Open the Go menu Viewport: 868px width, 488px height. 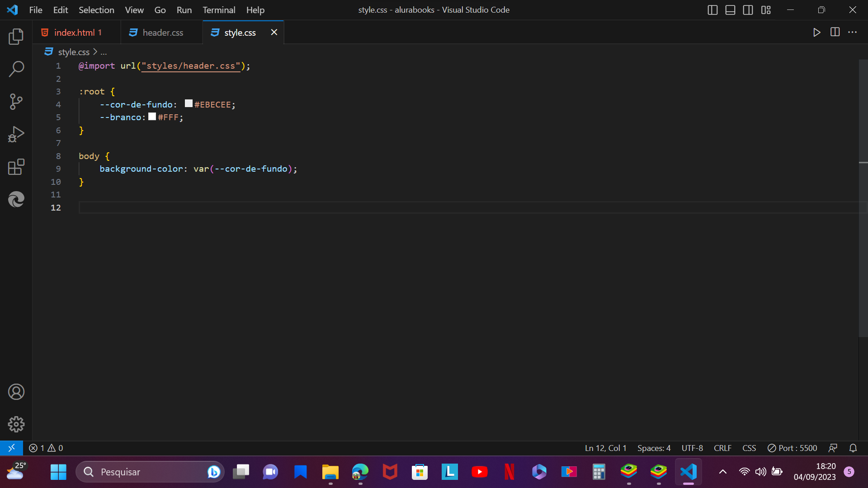[x=160, y=10]
